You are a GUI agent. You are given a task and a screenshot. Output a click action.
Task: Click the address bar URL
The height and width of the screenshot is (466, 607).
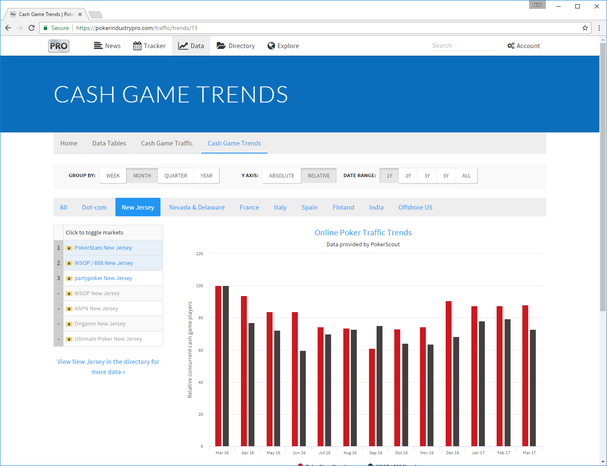[x=137, y=28]
